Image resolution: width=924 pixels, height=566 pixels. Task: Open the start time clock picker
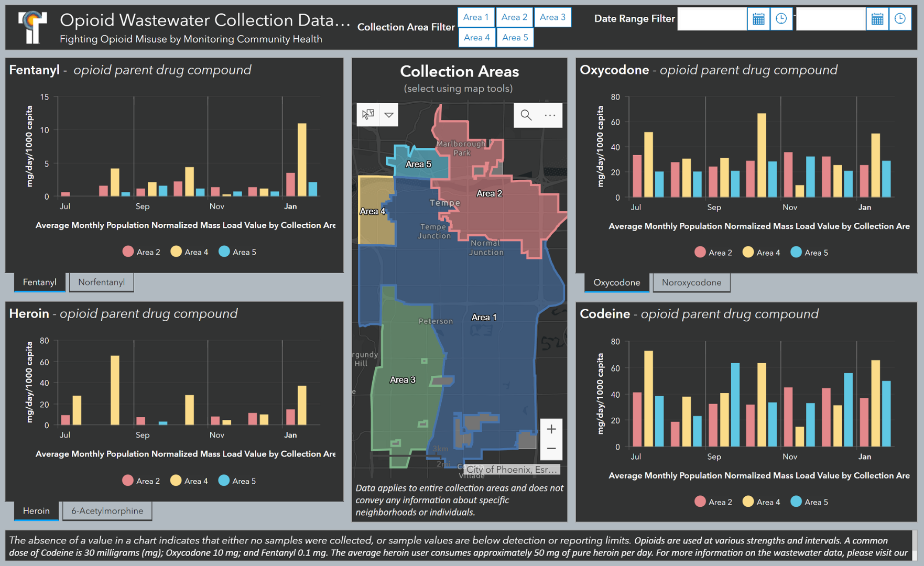tap(781, 19)
